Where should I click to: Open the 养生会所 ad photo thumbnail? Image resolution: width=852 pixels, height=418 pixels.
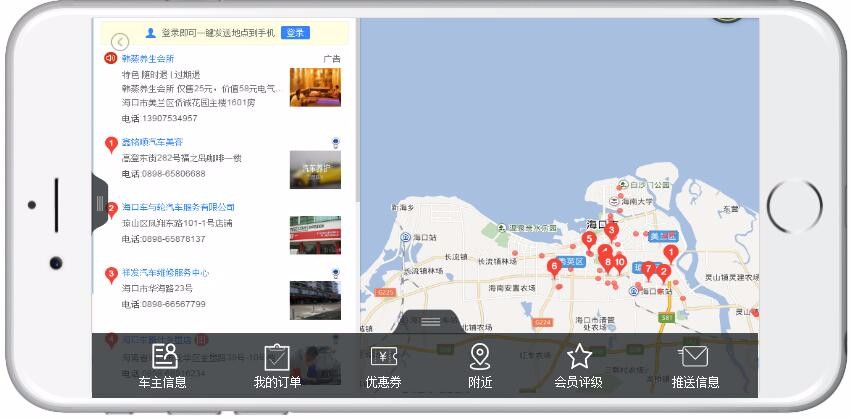point(315,87)
